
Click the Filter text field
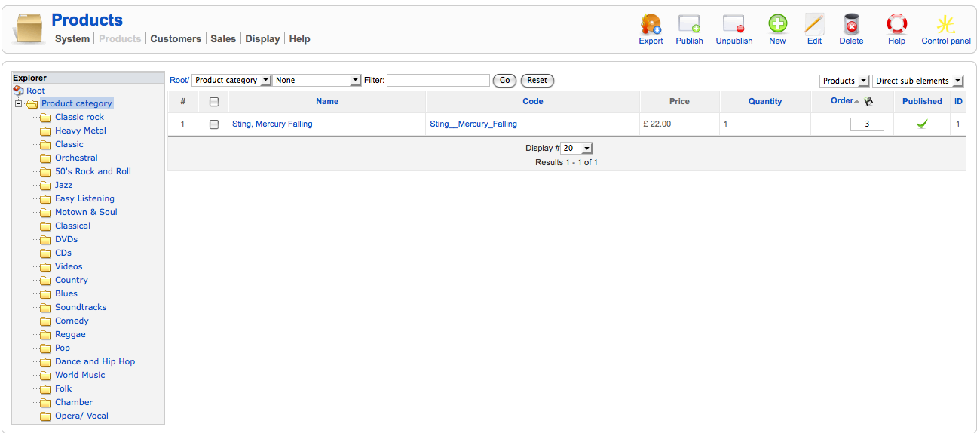438,81
